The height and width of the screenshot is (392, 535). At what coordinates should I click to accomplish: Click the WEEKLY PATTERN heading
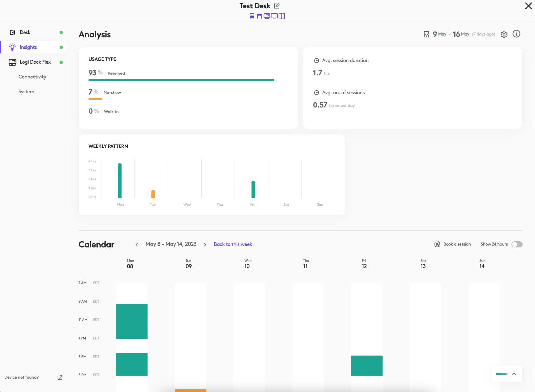(108, 146)
